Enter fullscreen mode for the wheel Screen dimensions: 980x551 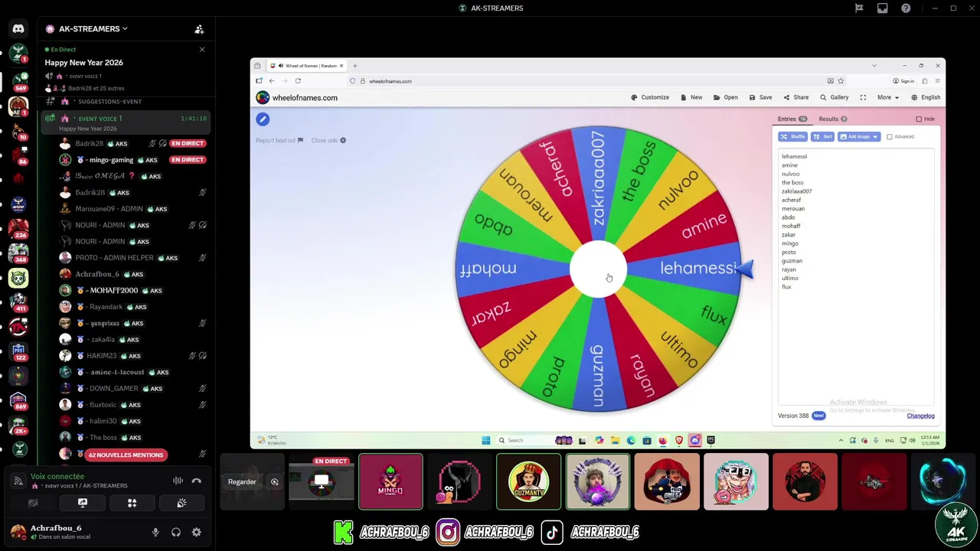[863, 97]
